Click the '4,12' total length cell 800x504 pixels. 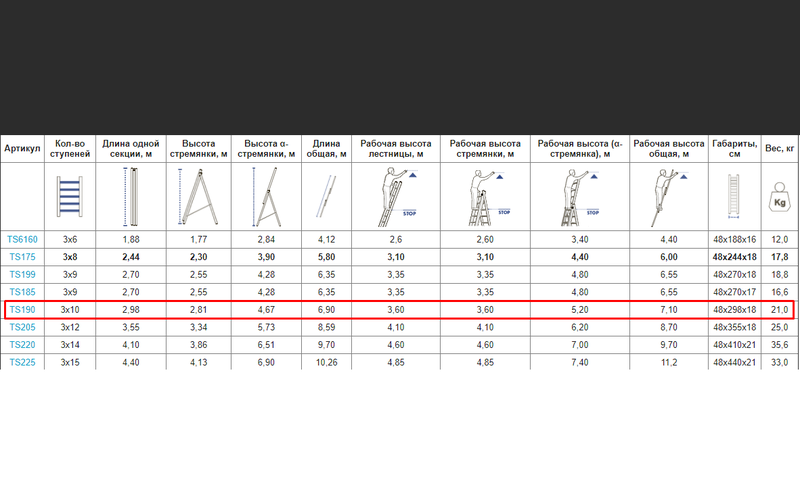pyautogui.click(x=327, y=239)
